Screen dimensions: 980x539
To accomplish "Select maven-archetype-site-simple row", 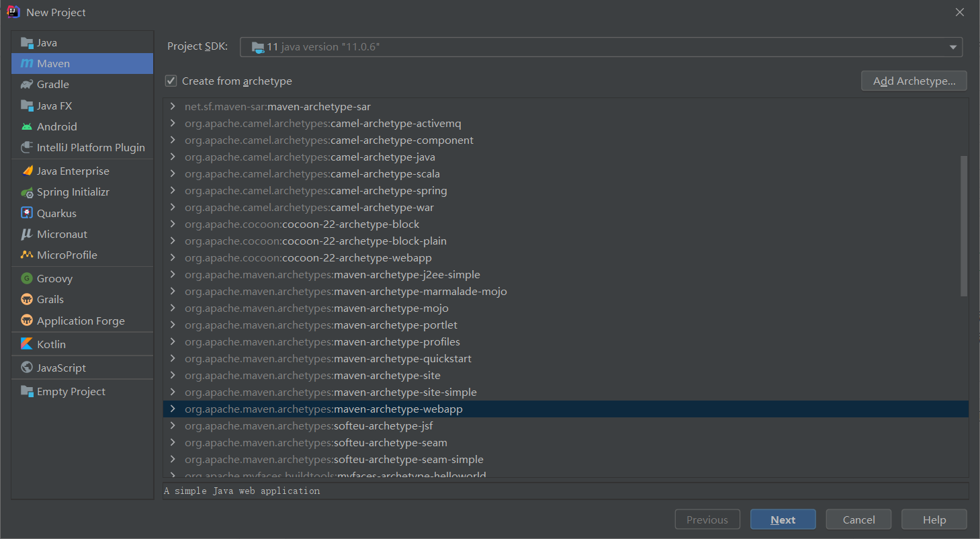I will point(566,392).
